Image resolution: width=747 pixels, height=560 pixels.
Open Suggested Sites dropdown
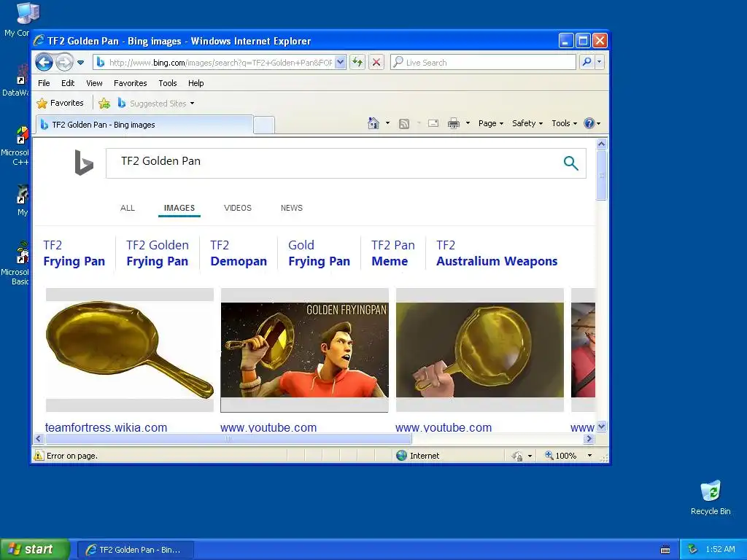point(156,103)
